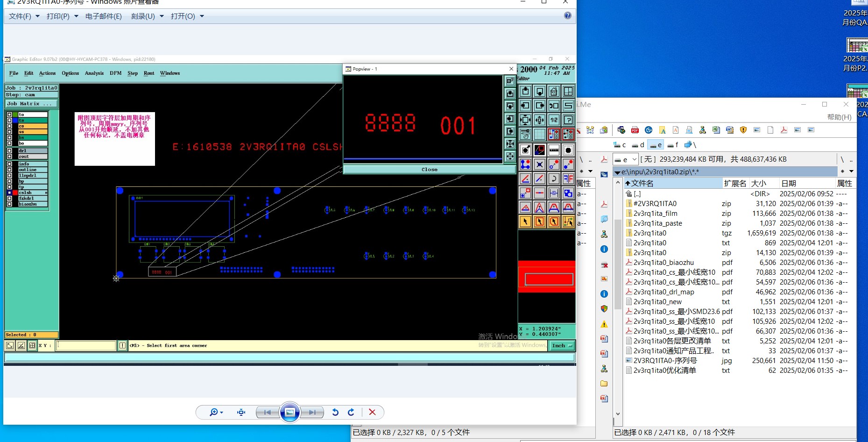Click the yellow folder icon in vertical toolbar

point(604,384)
